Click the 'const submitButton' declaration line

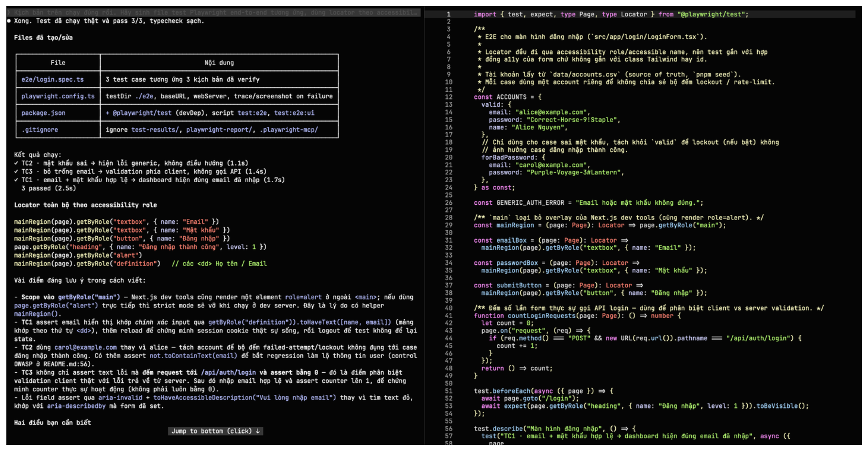pos(558,285)
